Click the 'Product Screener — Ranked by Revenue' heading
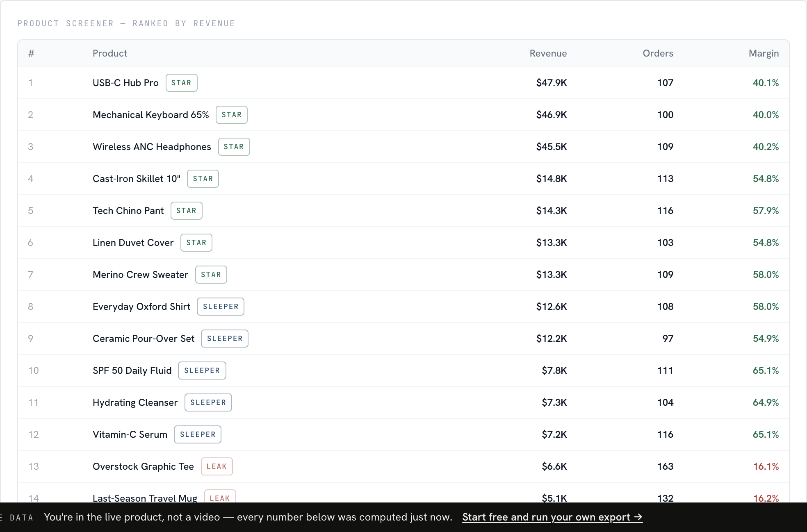Viewport: 807px width, 532px height. pos(126,23)
